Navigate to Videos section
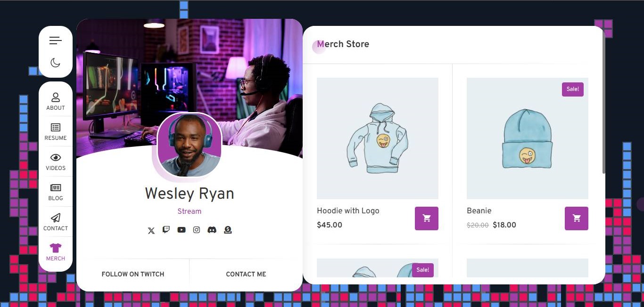644x307 pixels. pos(56,162)
